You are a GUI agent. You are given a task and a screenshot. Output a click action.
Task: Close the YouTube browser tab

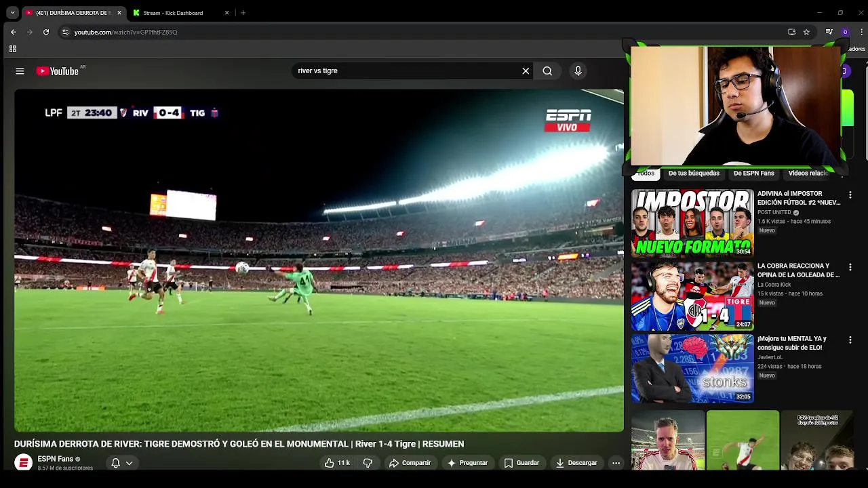click(x=119, y=13)
